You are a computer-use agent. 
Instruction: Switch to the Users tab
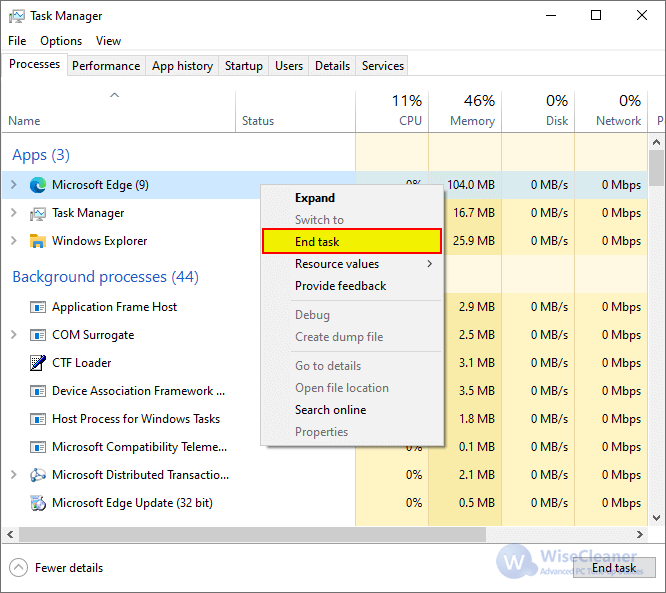[289, 66]
